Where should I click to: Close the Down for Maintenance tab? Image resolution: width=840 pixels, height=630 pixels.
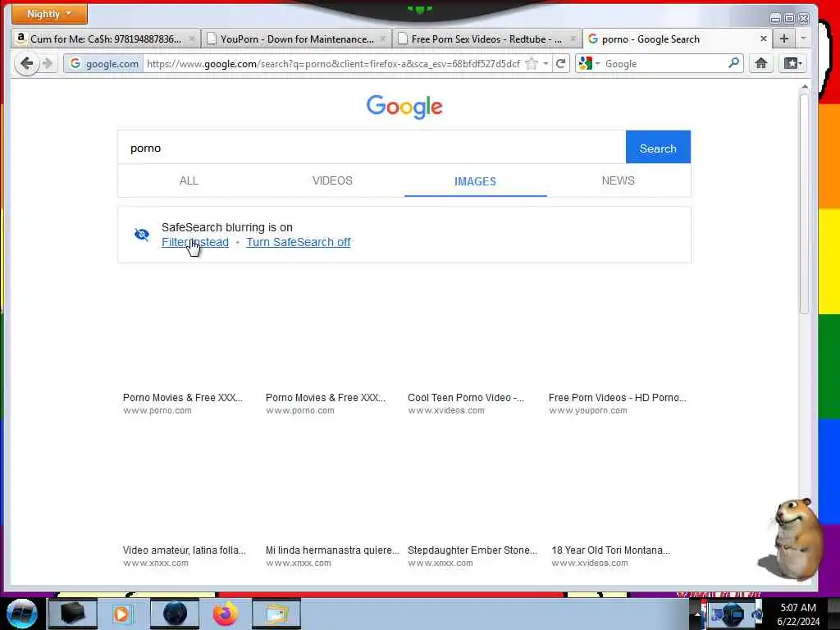click(382, 39)
